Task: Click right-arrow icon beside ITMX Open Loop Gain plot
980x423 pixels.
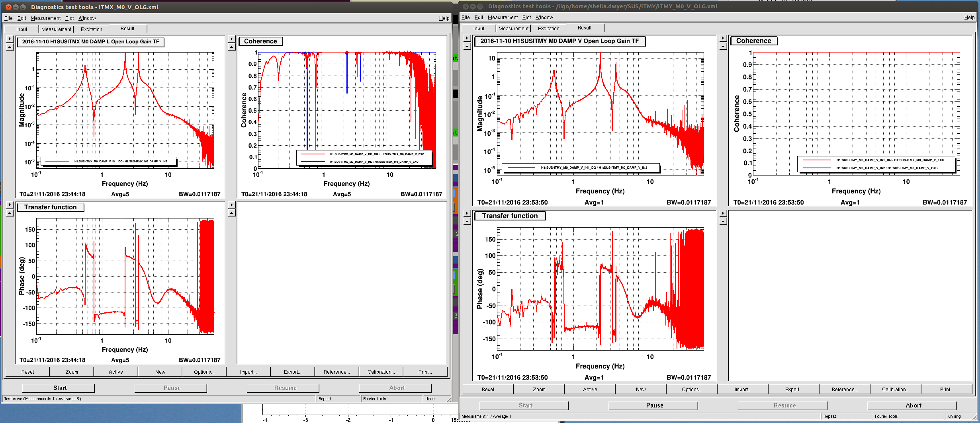Action: pos(10,39)
